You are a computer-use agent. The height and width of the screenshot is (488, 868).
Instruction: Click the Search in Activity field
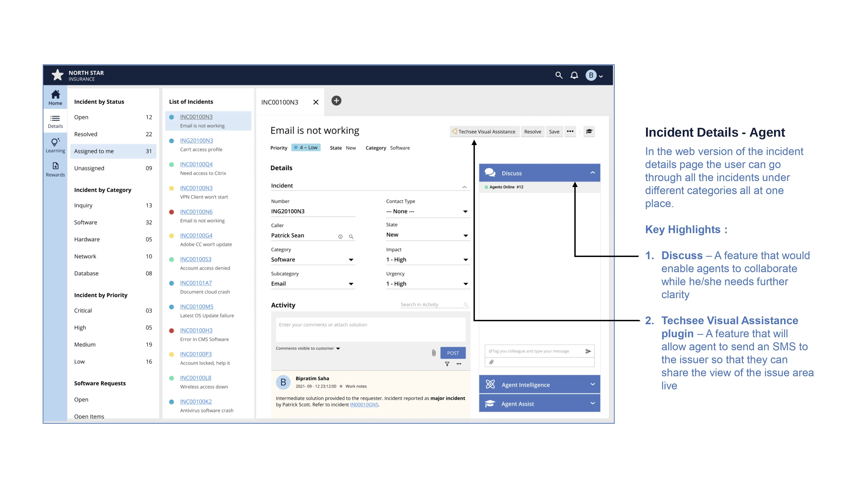click(x=434, y=305)
